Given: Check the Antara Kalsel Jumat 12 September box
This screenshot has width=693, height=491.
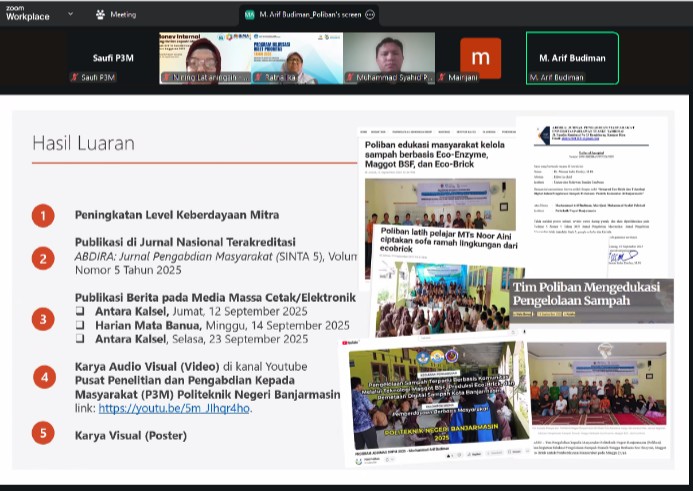Looking at the screenshot, I should point(80,311).
